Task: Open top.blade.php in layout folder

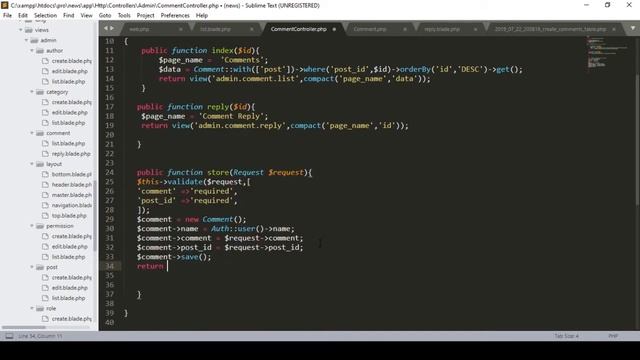Action: (69, 216)
